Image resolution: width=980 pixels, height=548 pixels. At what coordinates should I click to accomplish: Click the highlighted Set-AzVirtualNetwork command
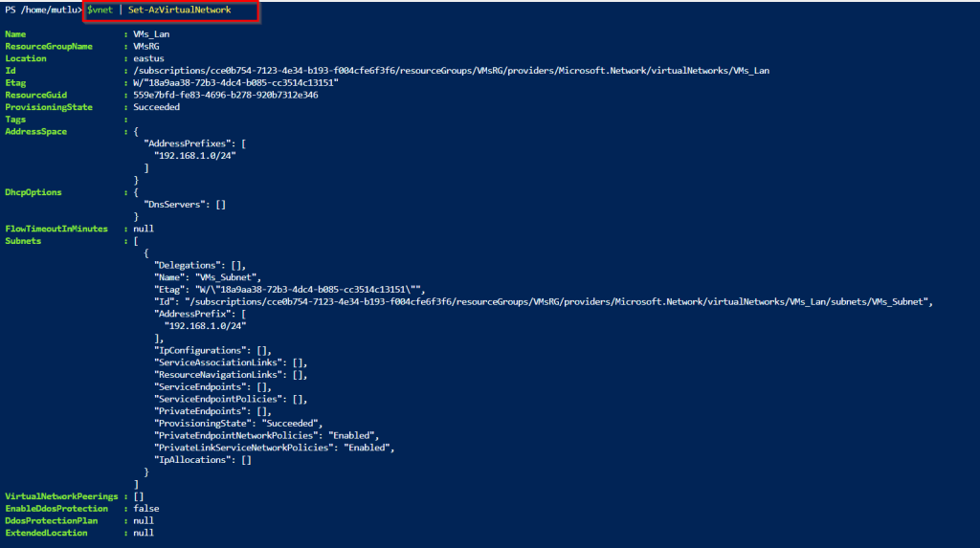pos(179,10)
